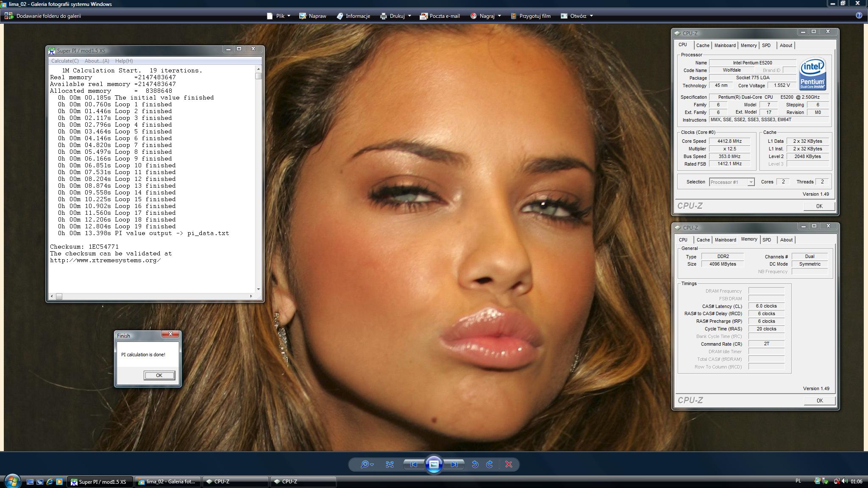868x488 pixels.
Task: Expand the Drukuj dropdown
Action: click(x=396, y=16)
